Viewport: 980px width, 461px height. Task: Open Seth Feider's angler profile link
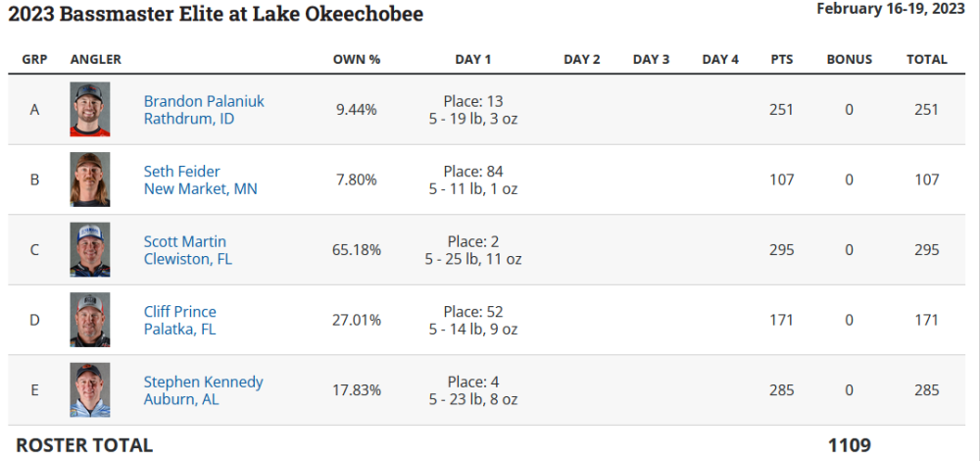coord(182,172)
